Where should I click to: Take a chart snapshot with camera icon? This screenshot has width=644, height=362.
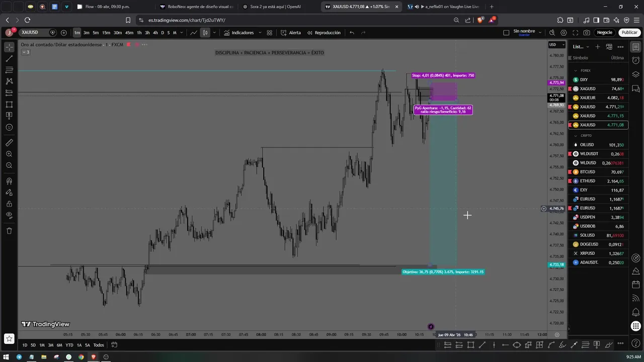pos(587,33)
